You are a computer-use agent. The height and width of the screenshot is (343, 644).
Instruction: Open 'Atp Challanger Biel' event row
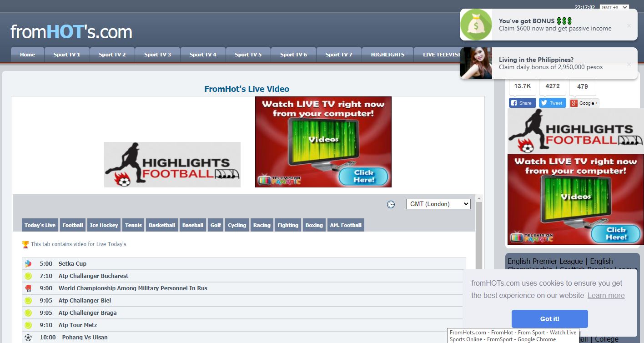coord(244,300)
